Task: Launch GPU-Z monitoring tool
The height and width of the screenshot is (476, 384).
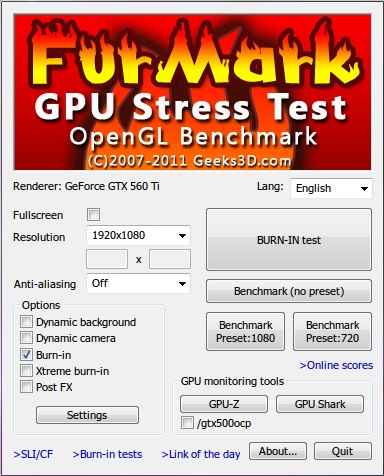Action: [224, 404]
